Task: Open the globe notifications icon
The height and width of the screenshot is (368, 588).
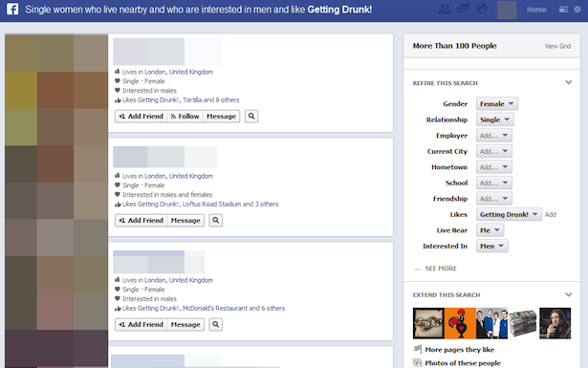Action: click(x=482, y=9)
